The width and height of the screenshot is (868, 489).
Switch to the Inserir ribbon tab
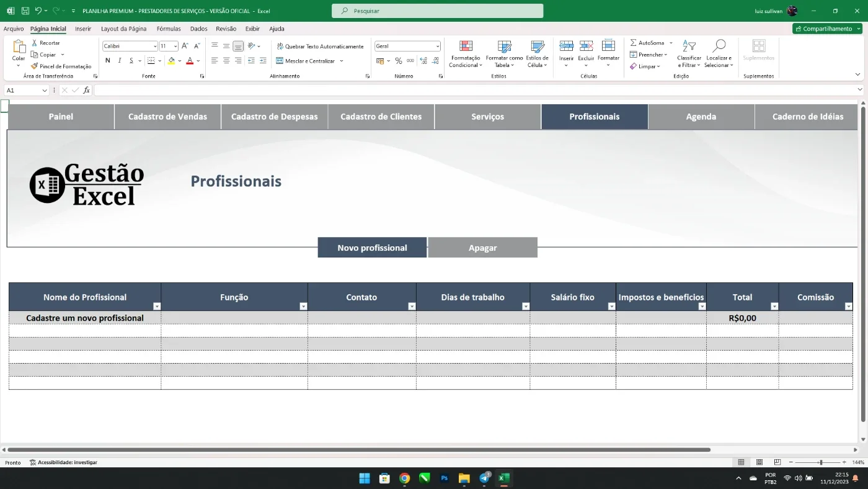pyautogui.click(x=83, y=29)
